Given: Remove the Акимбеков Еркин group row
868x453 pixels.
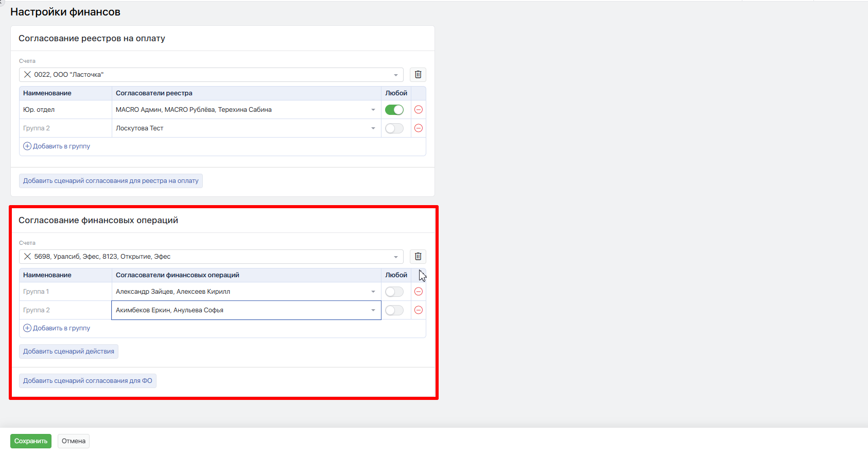Looking at the screenshot, I should [x=419, y=310].
